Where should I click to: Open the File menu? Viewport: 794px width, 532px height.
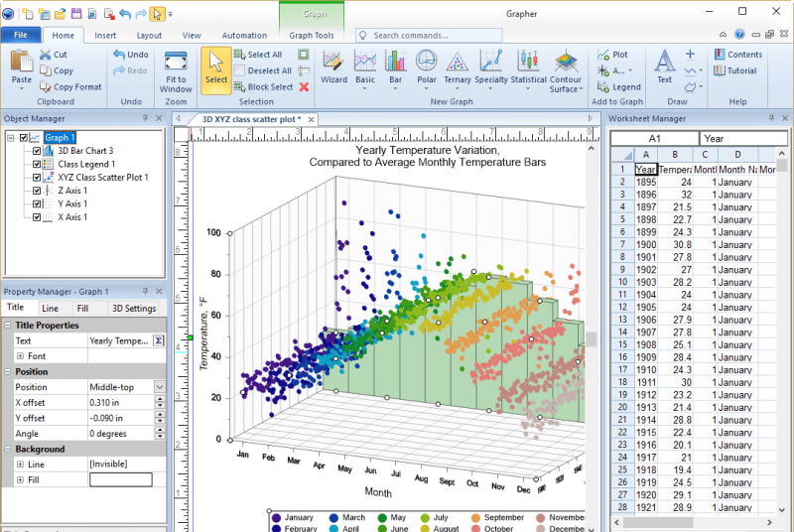point(20,35)
